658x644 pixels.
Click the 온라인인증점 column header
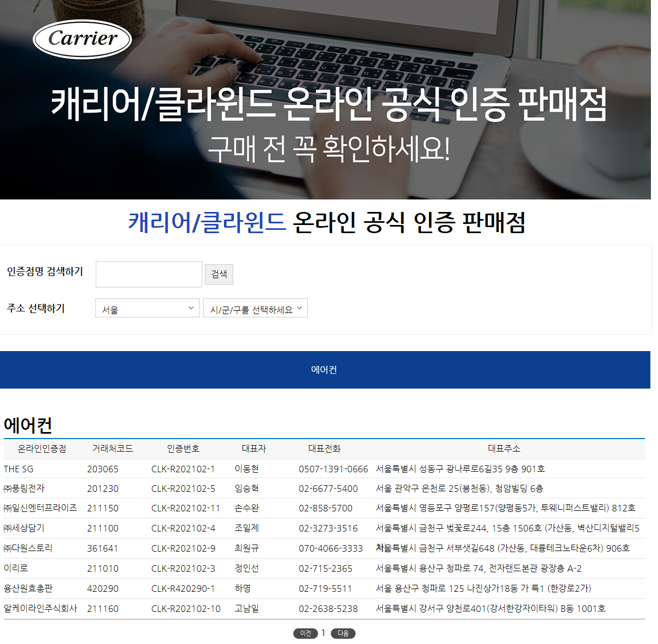click(42, 448)
